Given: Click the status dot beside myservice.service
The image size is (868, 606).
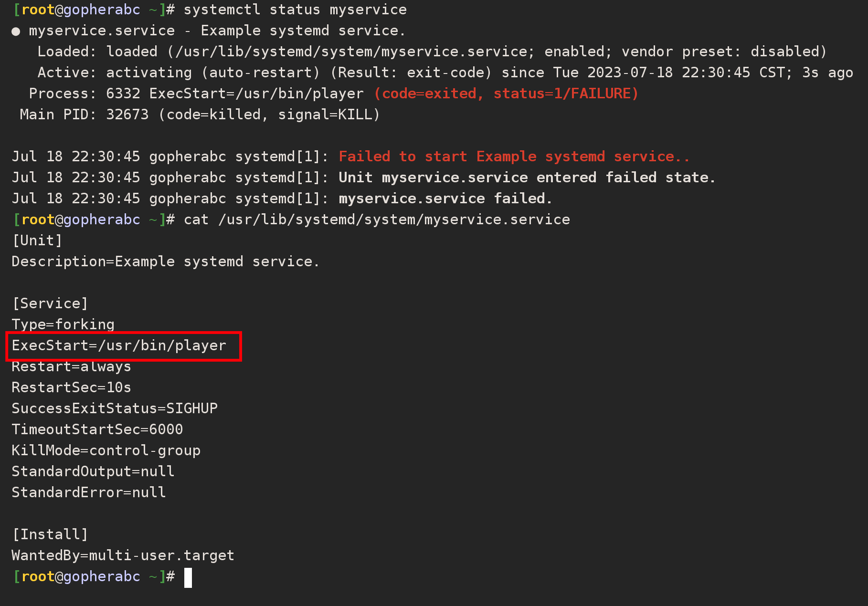Looking at the screenshot, I should (16, 31).
